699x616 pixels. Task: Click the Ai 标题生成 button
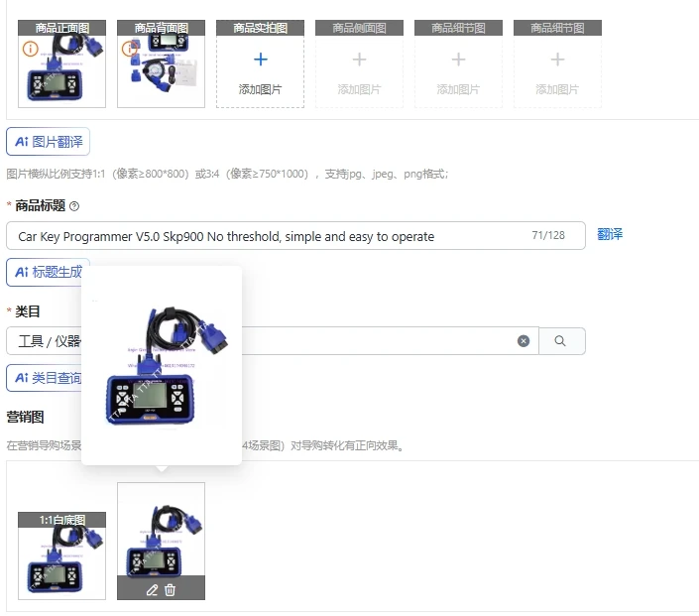coord(49,272)
